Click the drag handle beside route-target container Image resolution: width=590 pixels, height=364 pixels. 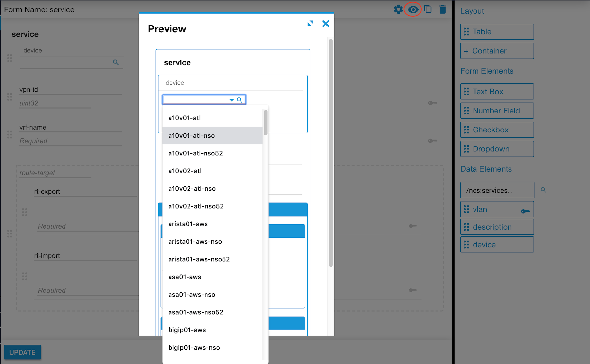(9, 234)
